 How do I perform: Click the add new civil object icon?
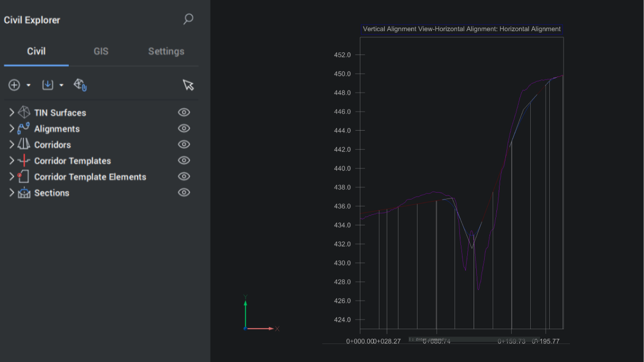(14, 85)
